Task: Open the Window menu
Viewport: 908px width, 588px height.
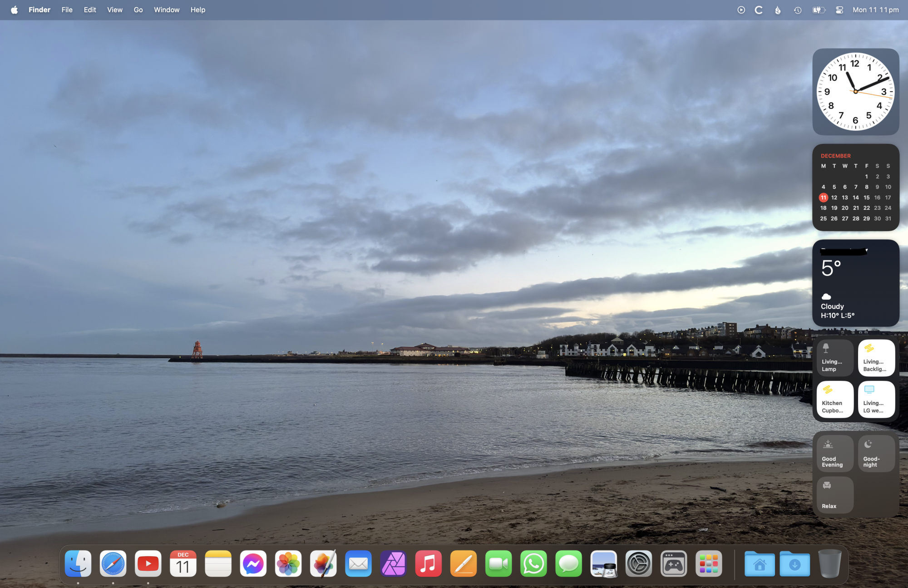Action: pyautogui.click(x=167, y=10)
